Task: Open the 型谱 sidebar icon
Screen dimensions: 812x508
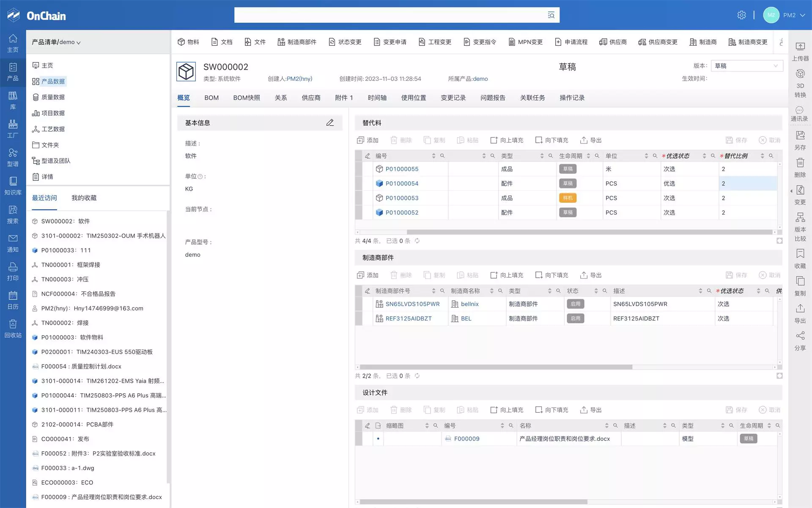Action: click(13, 157)
